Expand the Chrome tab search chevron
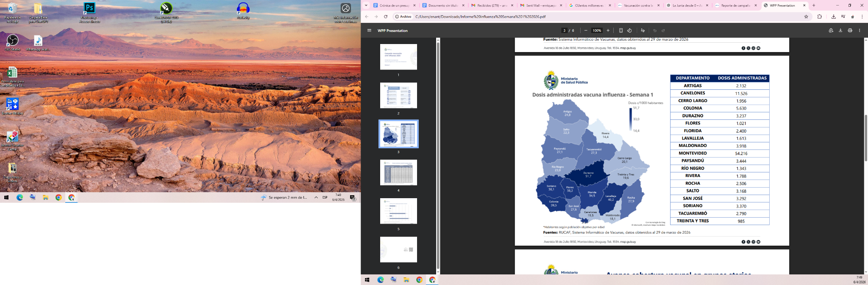Screen dimensions: 868x285 tap(366, 6)
